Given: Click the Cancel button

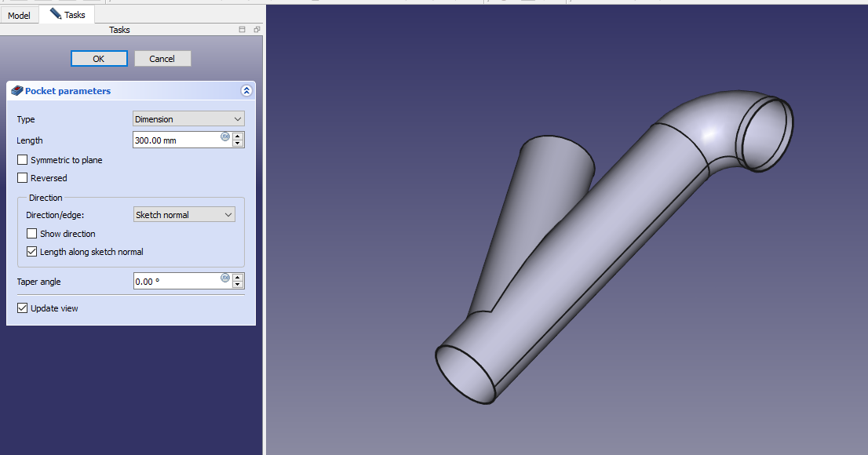Looking at the screenshot, I should pos(162,59).
